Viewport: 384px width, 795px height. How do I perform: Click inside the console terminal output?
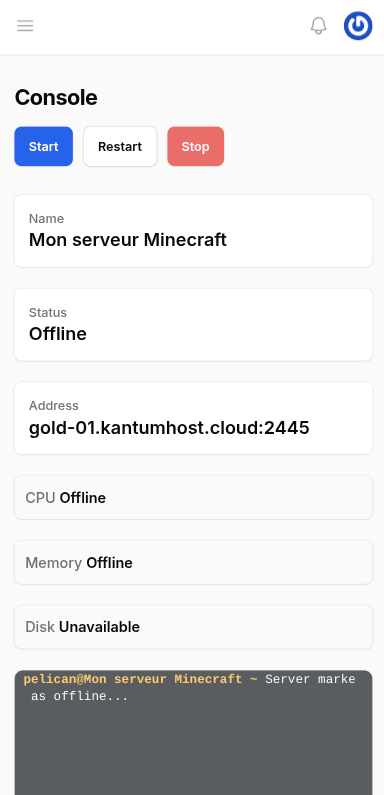(193, 733)
